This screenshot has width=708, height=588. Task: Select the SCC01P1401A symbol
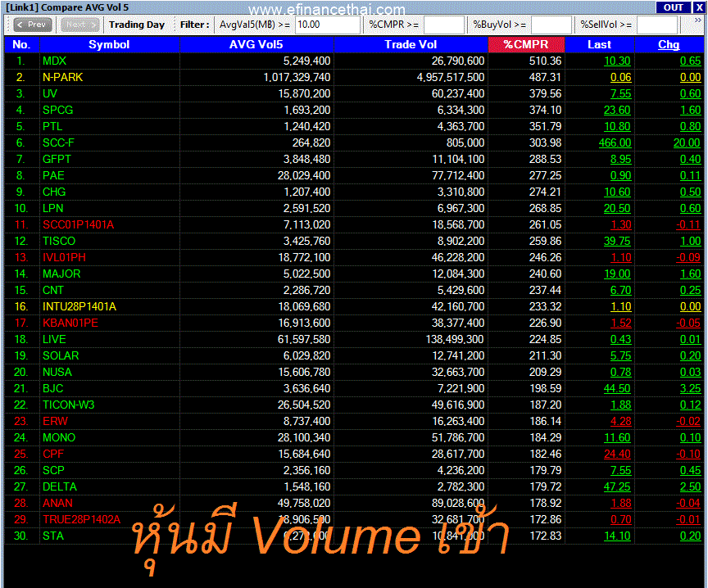(x=78, y=224)
